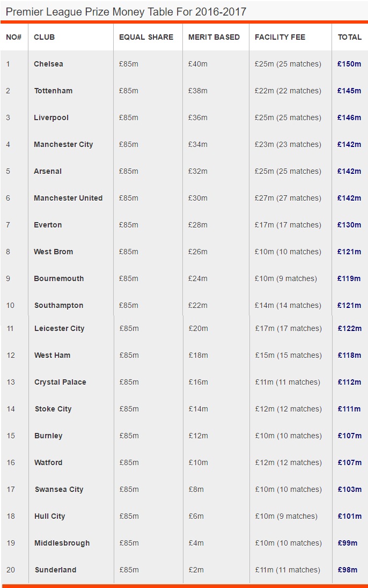Click the Sunderland club name
Screen dimensions: 368x588
56,570
